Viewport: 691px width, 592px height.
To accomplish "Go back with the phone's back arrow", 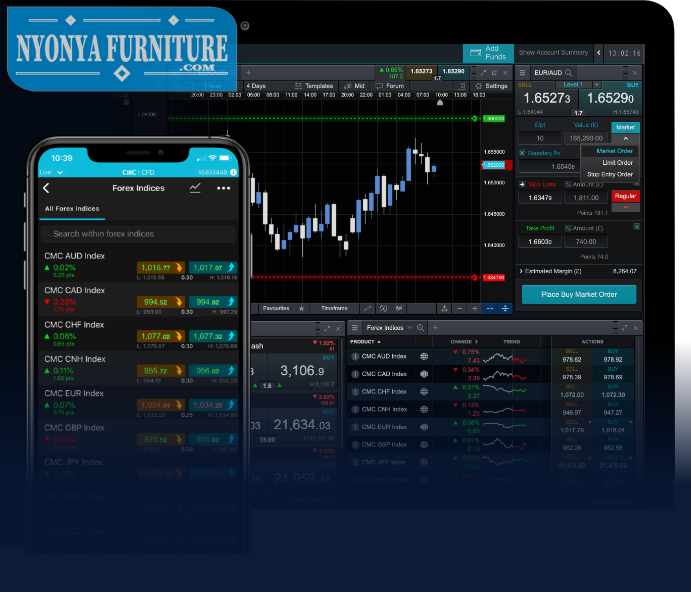I will click(x=46, y=188).
